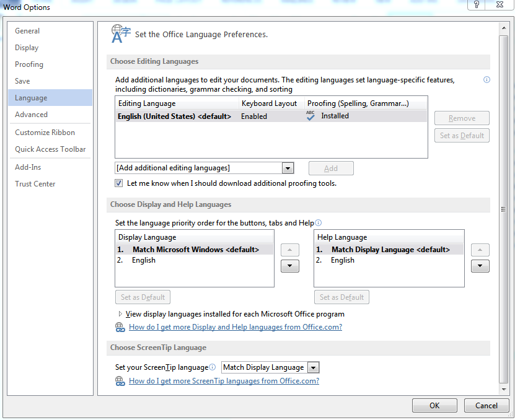Open link about more ScreenTip languages
The width and height of the screenshot is (515, 420).
[224, 381]
